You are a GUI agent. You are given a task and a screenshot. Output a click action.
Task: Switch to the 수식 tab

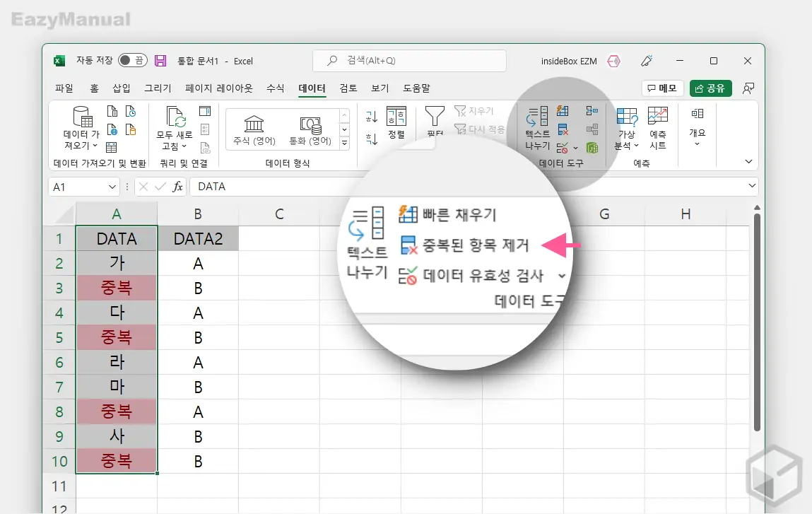pos(276,88)
